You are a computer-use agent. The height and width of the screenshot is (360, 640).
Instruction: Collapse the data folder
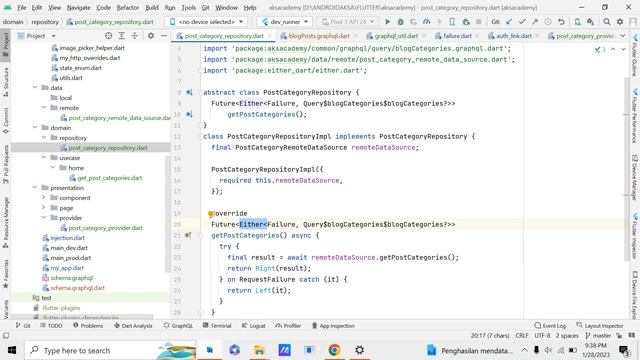coord(35,88)
